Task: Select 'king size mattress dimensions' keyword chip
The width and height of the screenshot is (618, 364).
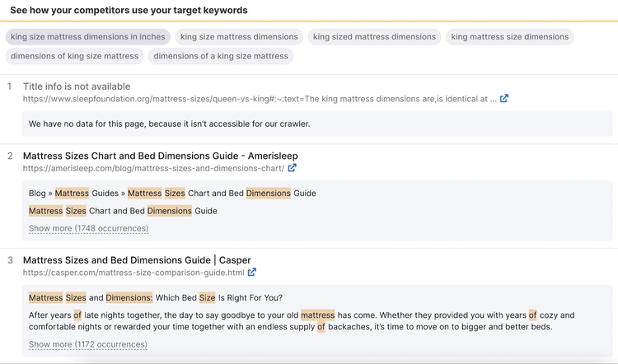Action: coord(239,36)
